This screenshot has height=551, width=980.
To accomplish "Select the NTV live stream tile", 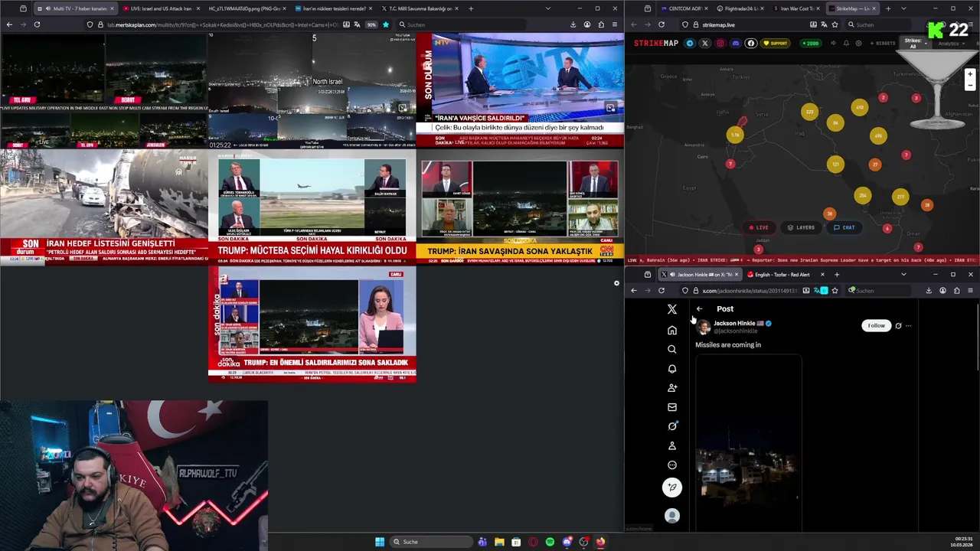I will point(520,90).
